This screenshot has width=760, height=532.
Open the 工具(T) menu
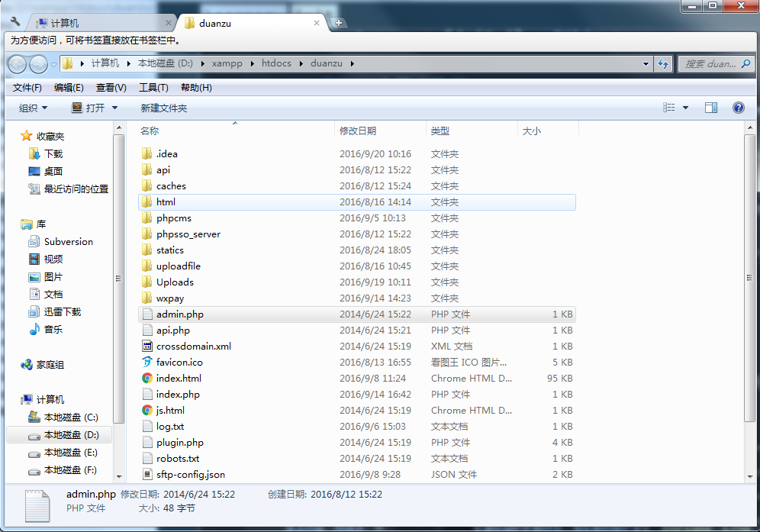point(153,88)
